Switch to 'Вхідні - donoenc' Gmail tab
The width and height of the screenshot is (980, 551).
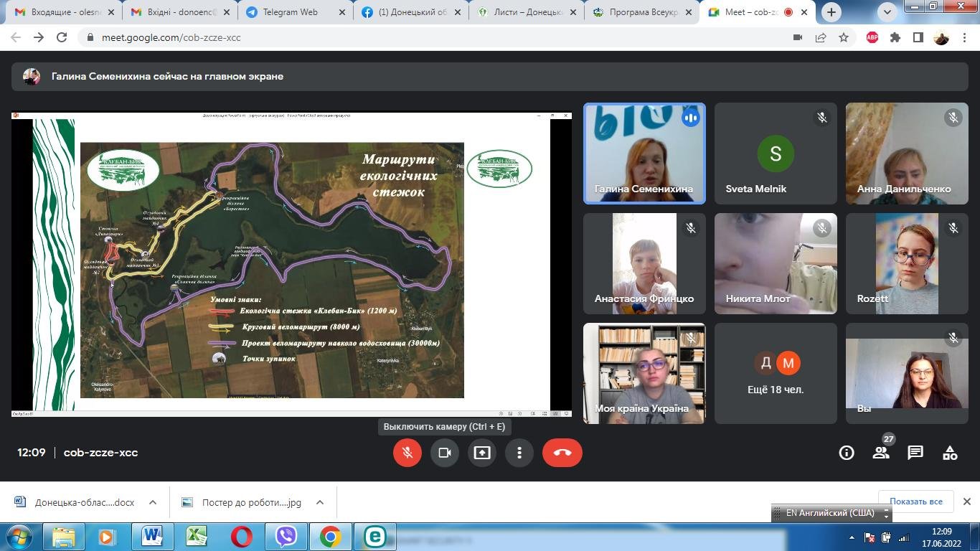pyautogui.click(x=179, y=12)
